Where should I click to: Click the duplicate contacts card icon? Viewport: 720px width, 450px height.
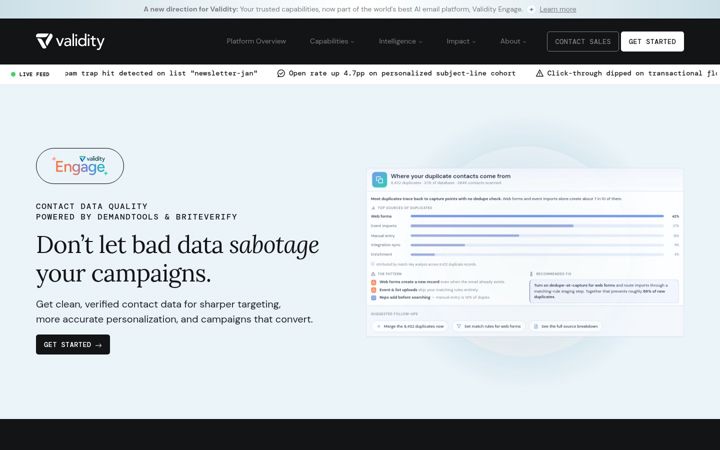tap(379, 180)
